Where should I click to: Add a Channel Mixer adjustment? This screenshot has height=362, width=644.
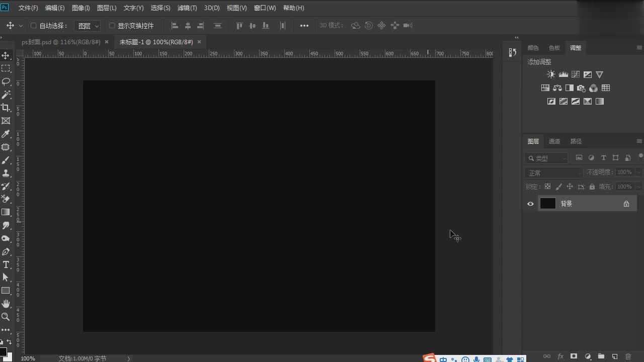[594, 88]
